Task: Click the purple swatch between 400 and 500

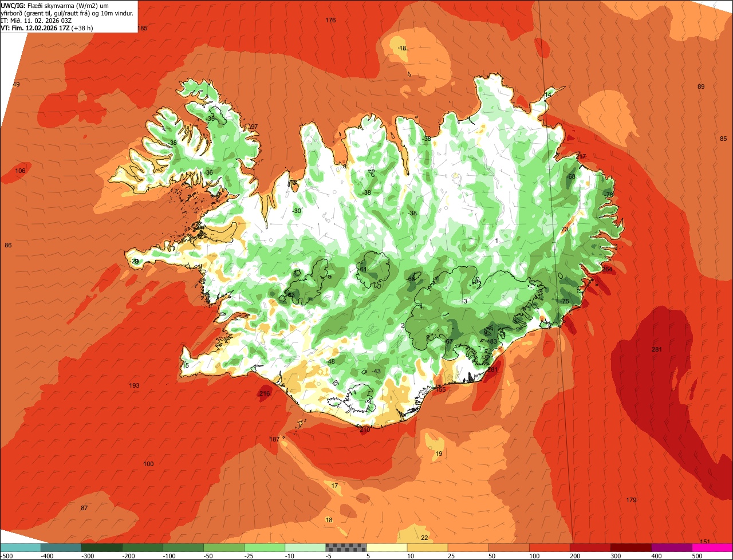Action: tap(672, 547)
